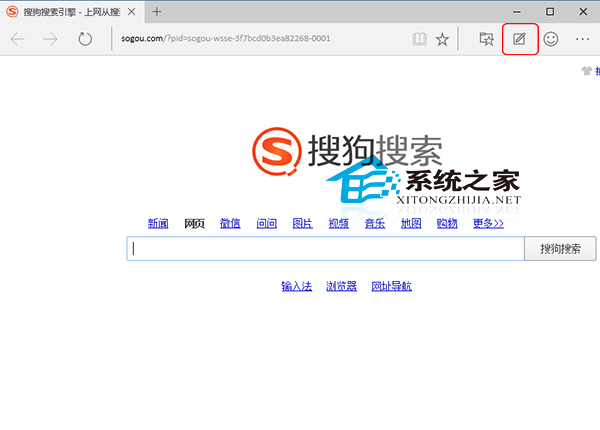Screen dimensions: 600x430
Task: Open the 视频 video link
Action: [339, 223]
